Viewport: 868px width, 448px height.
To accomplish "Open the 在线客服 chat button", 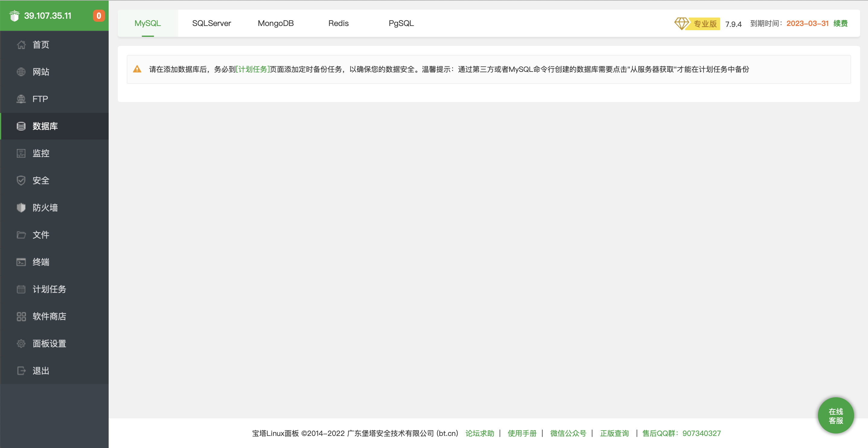I will (x=836, y=416).
